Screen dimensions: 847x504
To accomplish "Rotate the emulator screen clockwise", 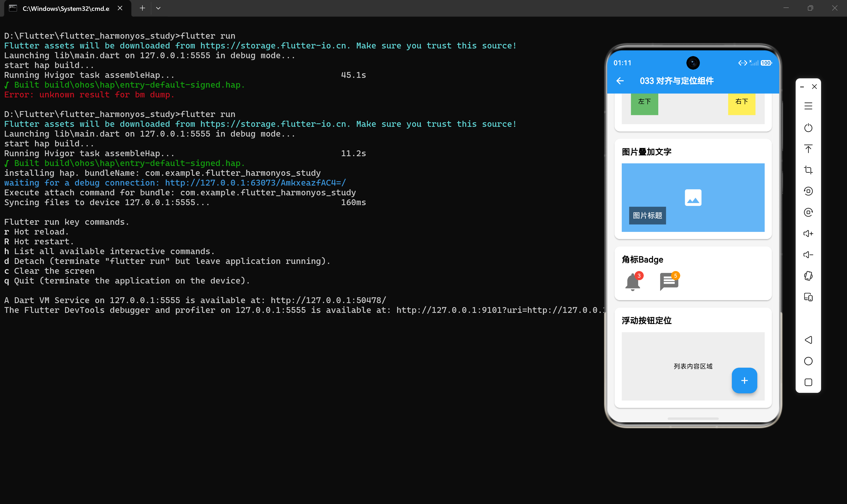I will pyautogui.click(x=808, y=212).
